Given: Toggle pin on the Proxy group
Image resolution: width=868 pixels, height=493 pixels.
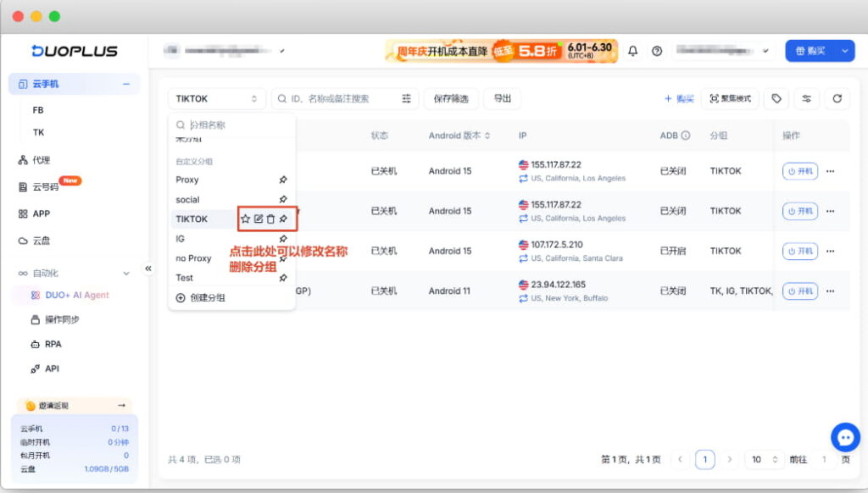Looking at the screenshot, I should (x=283, y=180).
